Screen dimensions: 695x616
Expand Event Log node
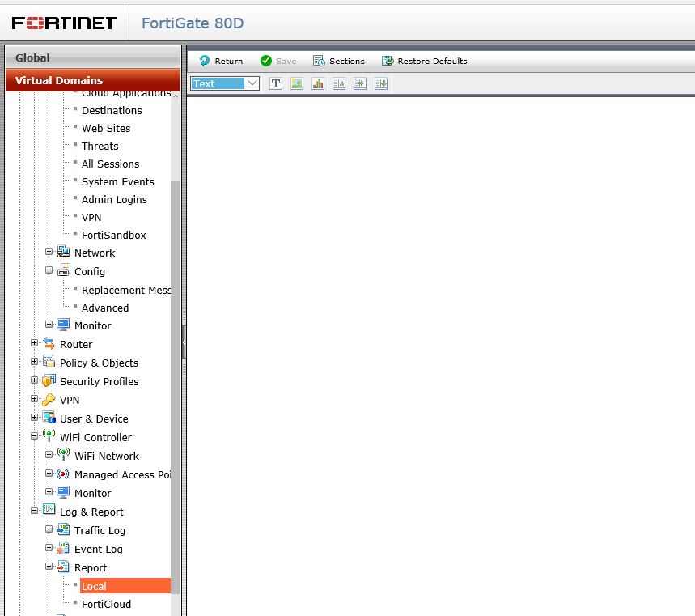49,548
